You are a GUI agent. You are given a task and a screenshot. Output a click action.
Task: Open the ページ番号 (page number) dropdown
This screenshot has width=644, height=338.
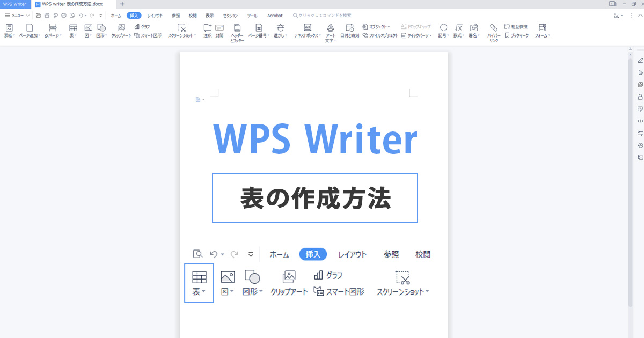[259, 31]
